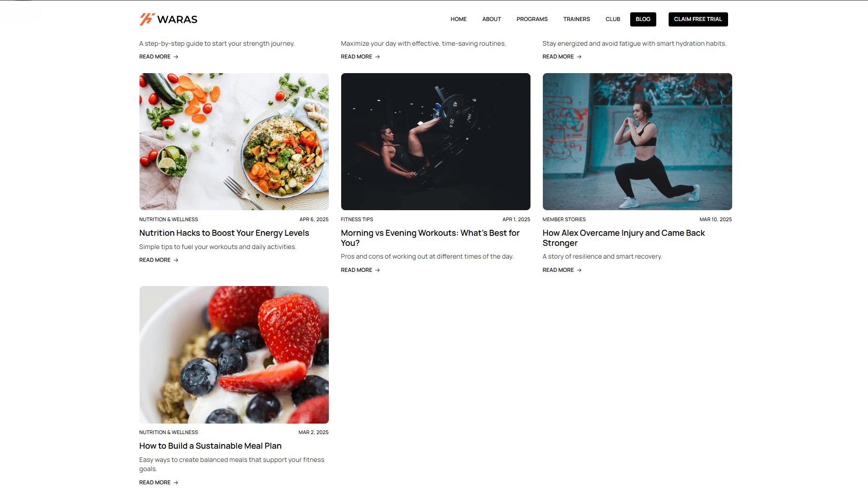Click arrow icon beside strength journey Read More
Screen dimensions: 868x493
tap(176, 57)
